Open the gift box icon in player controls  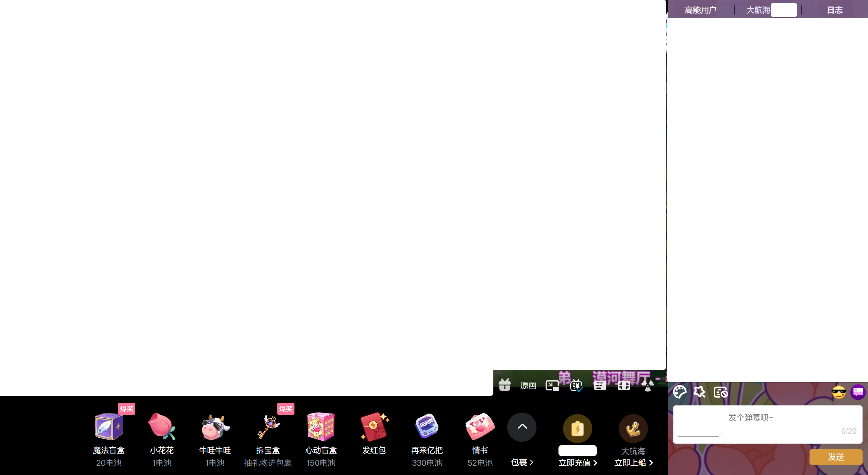tap(505, 385)
